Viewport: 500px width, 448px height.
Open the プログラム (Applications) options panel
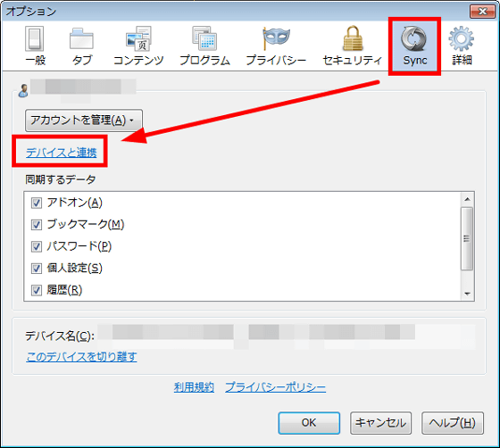[204, 46]
